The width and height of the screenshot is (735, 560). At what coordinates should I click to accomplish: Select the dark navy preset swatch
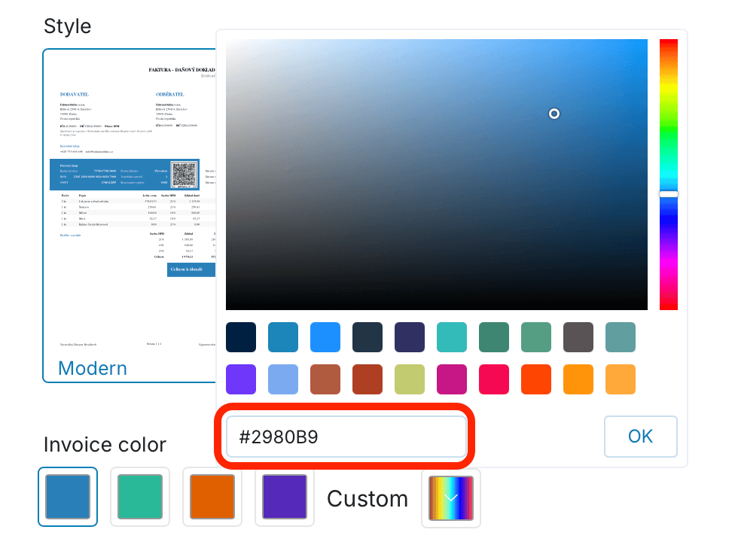[x=241, y=337]
